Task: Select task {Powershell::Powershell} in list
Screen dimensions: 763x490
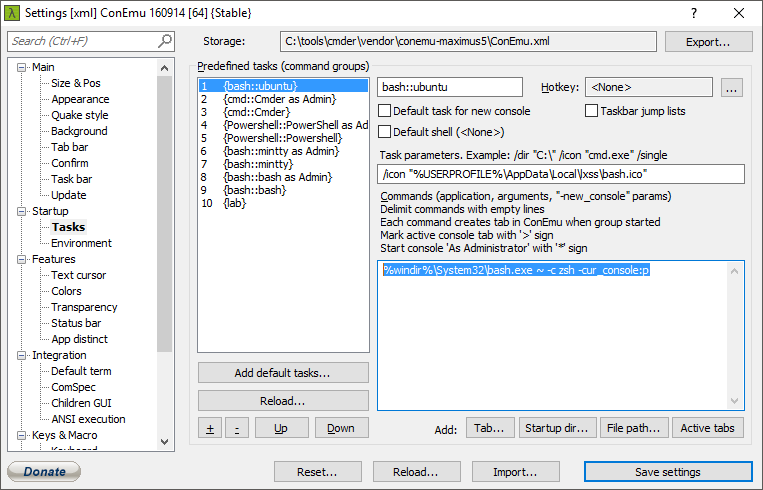Action: pos(283,138)
